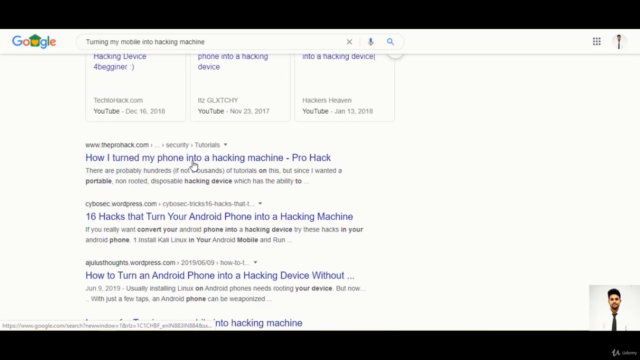
Task: Advance video carousel with next arrow
Action: click(x=395, y=55)
